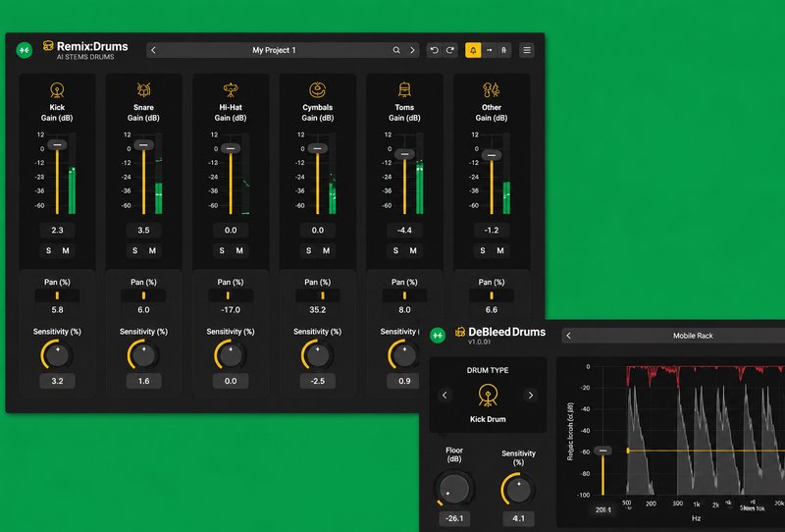Select next drum type in DeBleed Drums
Image resolution: width=785 pixels, height=532 pixels.
click(x=531, y=396)
